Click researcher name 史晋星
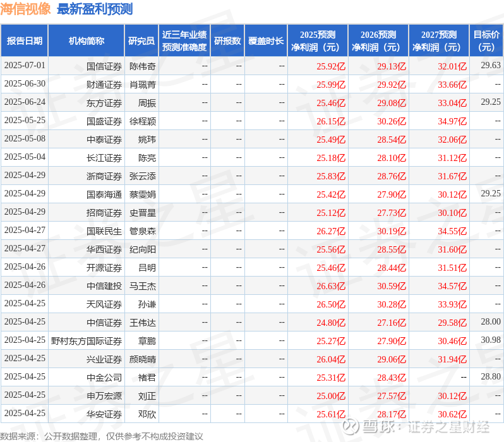Viewport: 504px width, 442px height. 143,213
